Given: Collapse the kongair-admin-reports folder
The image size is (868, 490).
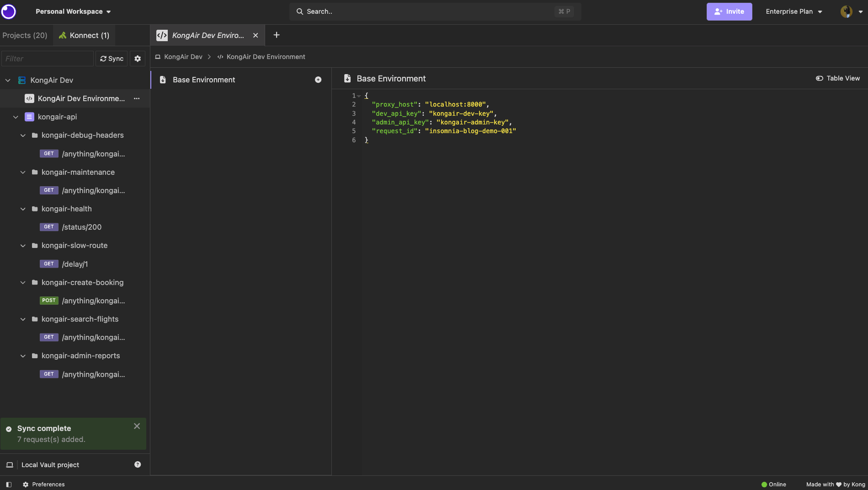Looking at the screenshot, I should [23, 355].
